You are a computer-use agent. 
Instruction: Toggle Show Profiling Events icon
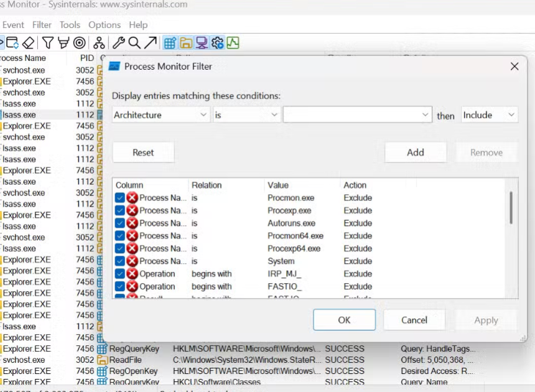pos(233,43)
